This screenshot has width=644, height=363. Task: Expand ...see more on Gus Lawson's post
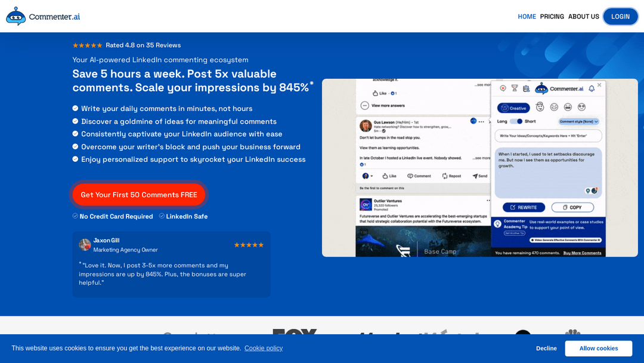[481, 158]
